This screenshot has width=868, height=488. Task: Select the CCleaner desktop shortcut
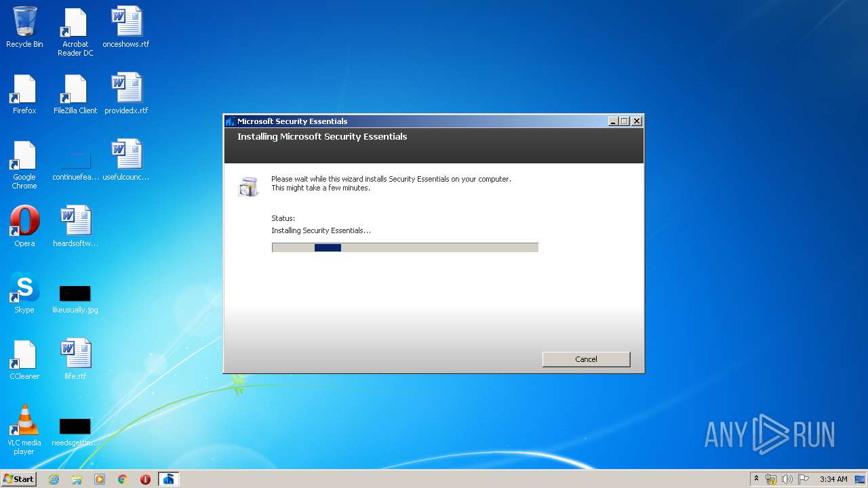click(24, 359)
